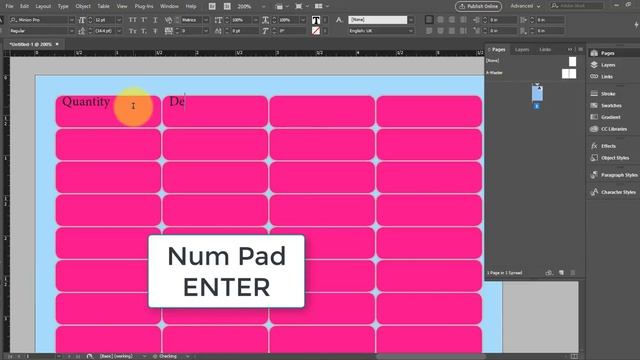Image resolution: width=640 pixels, height=360 pixels.
Task: Switch to the Layers tab in the panel group
Action: (x=522, y=49)
